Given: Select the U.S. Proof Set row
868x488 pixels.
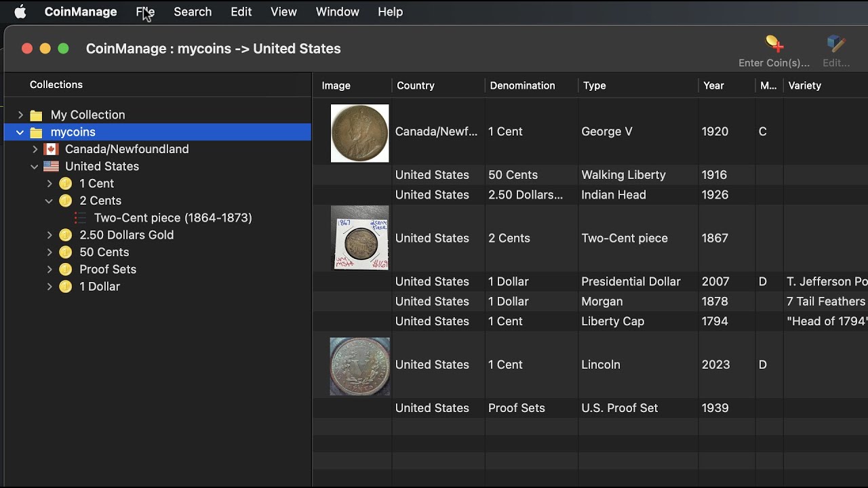Looking at the screenshot, I should (590, 408).
